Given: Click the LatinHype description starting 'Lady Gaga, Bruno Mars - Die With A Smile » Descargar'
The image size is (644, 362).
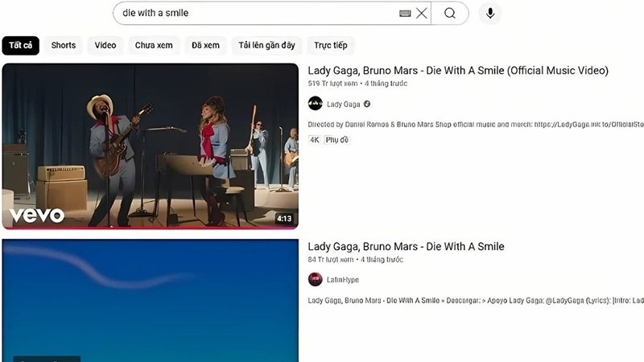Looking at the screenshot, I should [x=476, y=300].
